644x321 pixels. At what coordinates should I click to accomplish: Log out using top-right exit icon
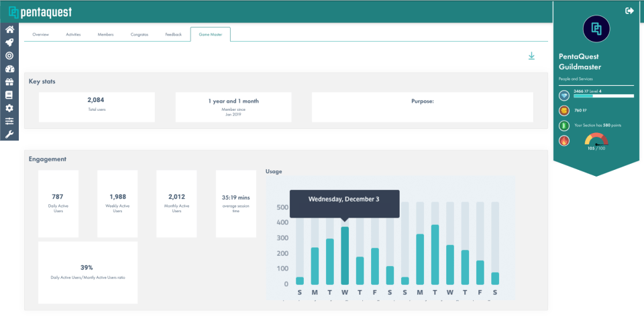coord(629,11)
